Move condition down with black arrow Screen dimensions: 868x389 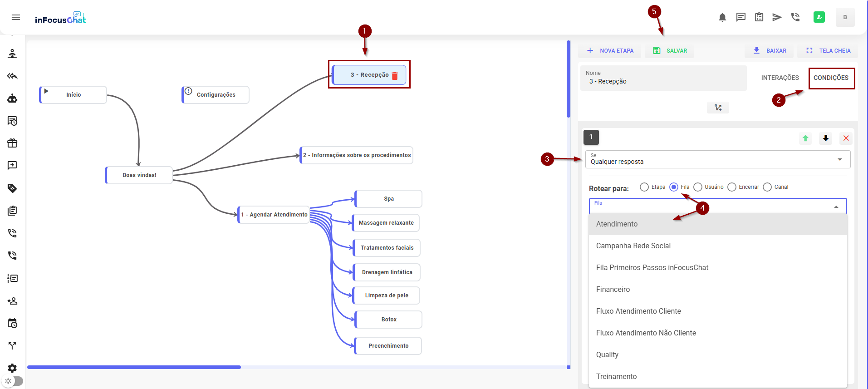826,138
